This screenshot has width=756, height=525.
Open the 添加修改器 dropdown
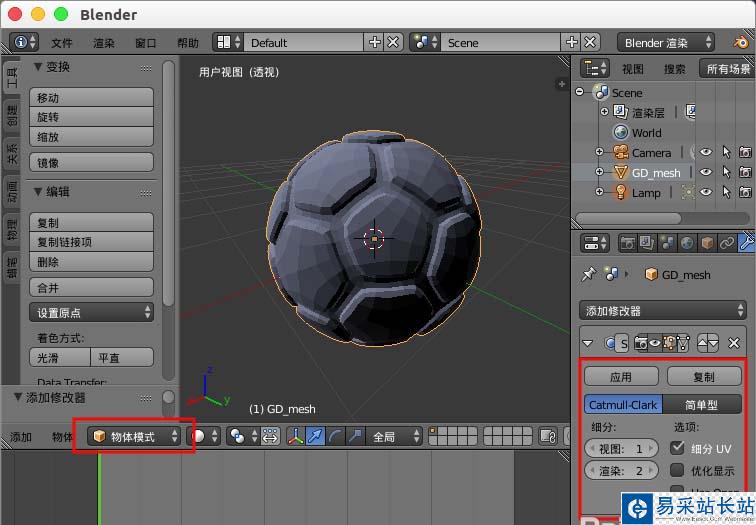click(x=662, y=311)
